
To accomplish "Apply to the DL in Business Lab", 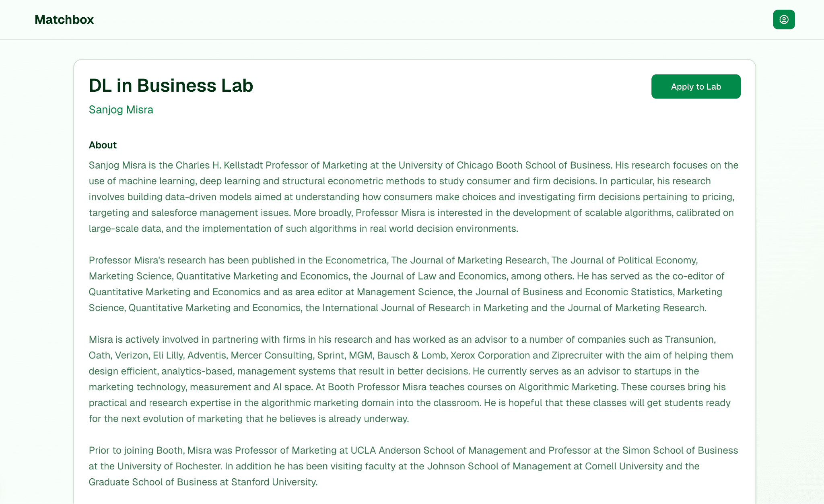I will pyautogui.click(x=696, y=86).
